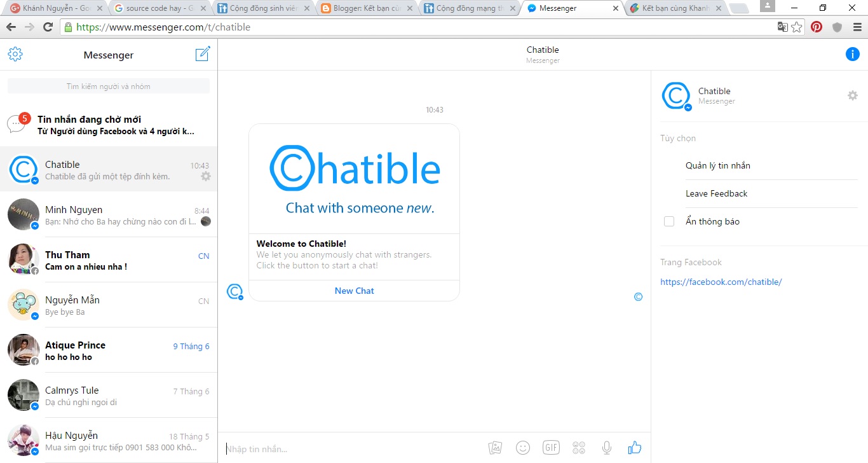
Task: Toggle Ẩn thông báo checkbox
Action: 668,221
